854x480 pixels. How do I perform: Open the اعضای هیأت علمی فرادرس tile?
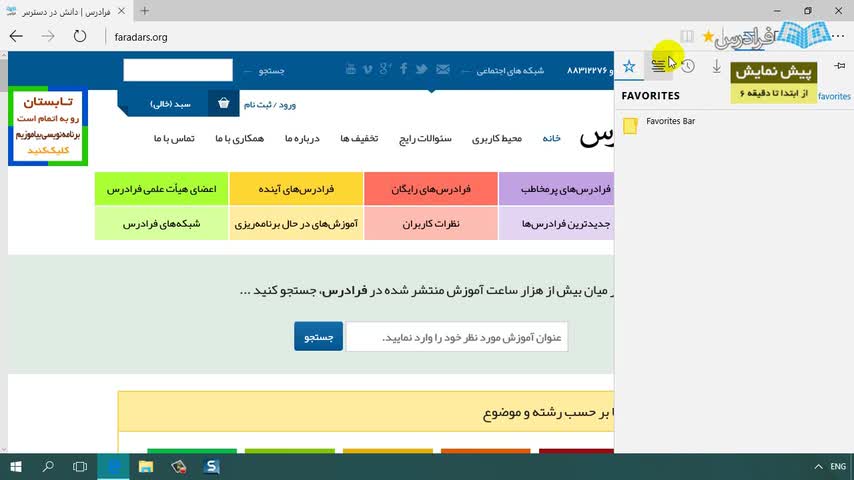click(x=161, y=189)
